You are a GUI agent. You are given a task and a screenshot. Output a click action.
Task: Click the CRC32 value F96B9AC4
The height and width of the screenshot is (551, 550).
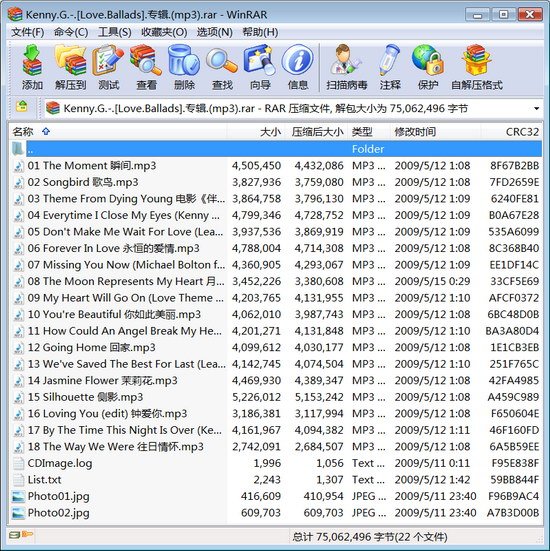click(513, 496)
